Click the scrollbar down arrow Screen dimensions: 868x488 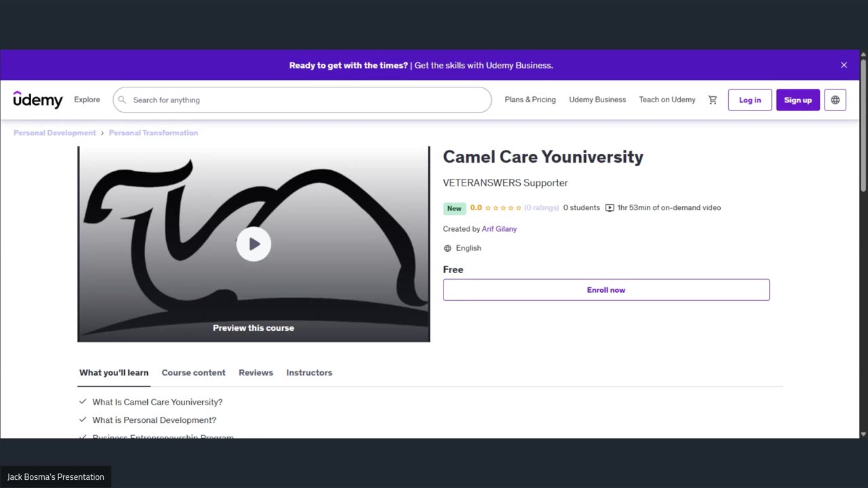click(863, 434)
